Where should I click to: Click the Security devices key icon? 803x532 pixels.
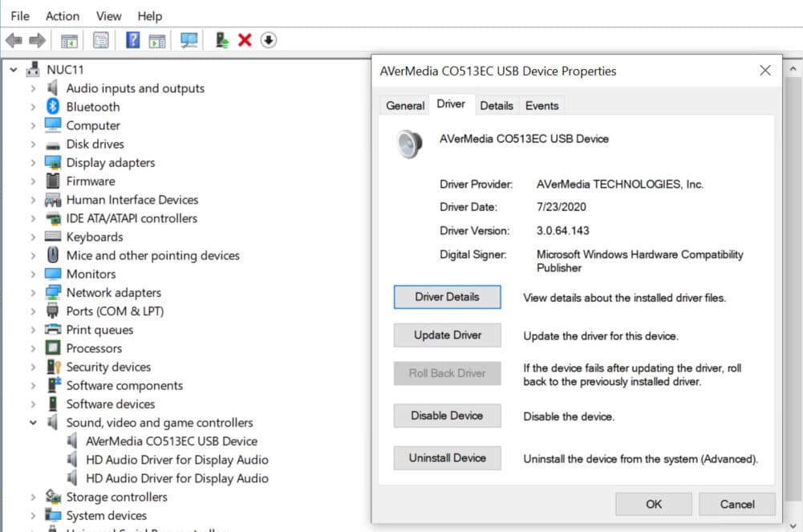[x=54, y=367]
